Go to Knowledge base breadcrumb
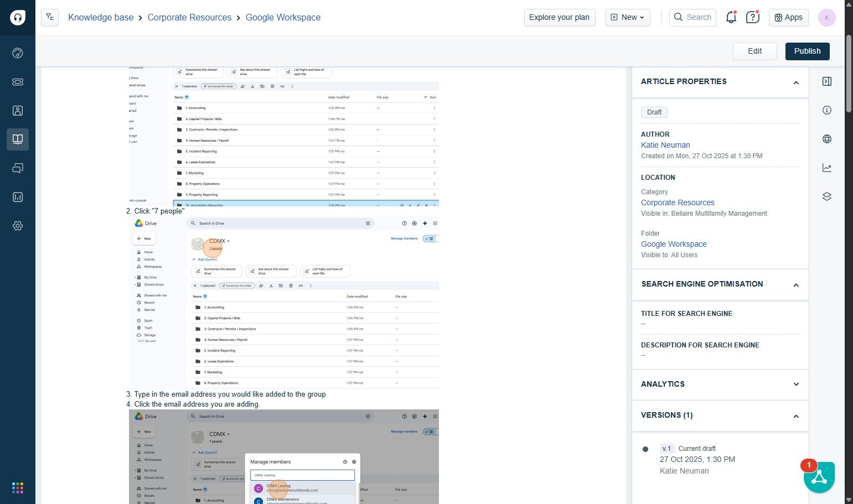Viewport: 853px width, 504px height. [x=101, y=17]
